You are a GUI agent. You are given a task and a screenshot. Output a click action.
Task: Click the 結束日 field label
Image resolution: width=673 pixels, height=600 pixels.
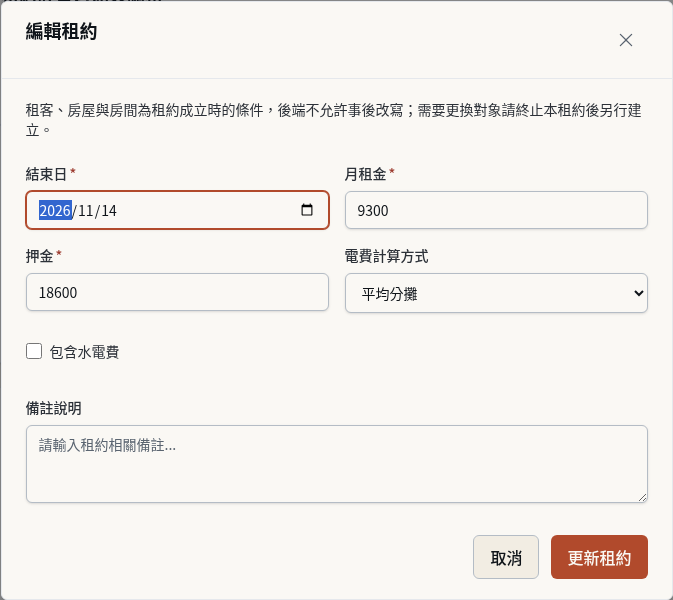click(46, 174)
